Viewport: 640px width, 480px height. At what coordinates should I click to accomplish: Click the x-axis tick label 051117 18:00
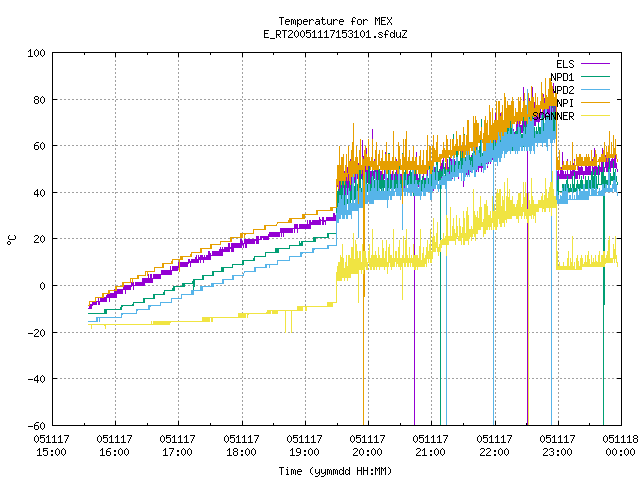241,446
